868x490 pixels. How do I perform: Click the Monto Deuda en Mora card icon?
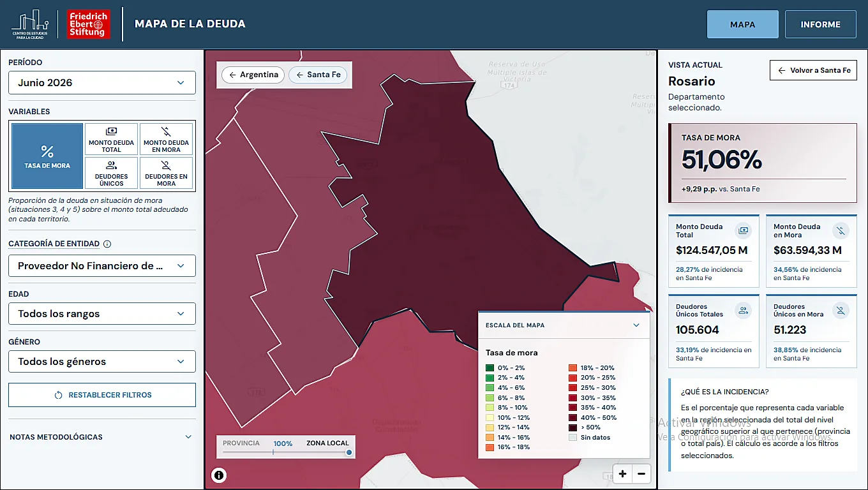tap(841, 230)
